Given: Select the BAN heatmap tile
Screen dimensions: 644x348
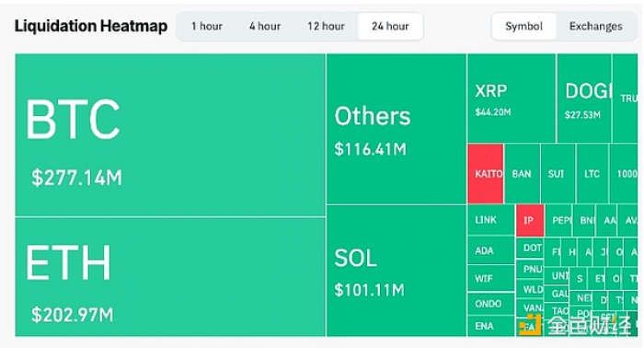Looking at the screenshot, I should (522, 173).
